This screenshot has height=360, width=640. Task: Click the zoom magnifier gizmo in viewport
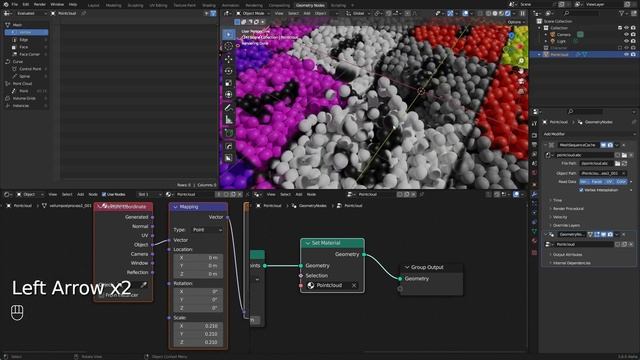(x=521, y=61)
